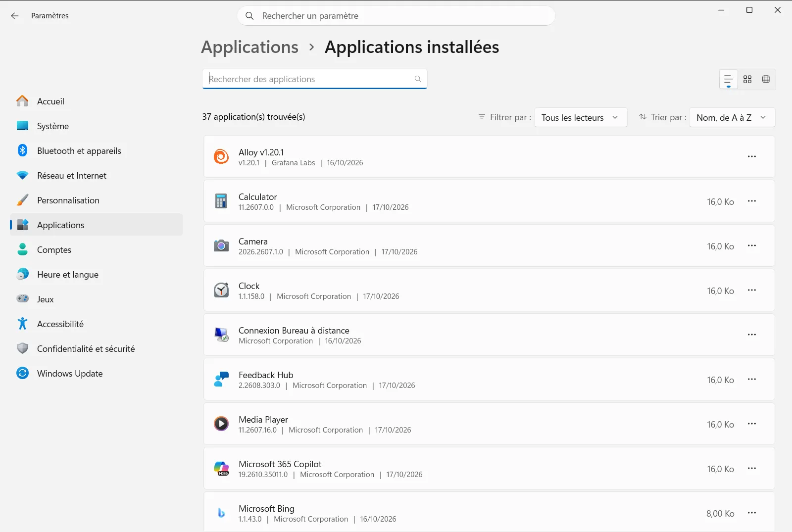This screenshot has width=792, height=532.
Task: Open Windows Update section
Action: 97,373
